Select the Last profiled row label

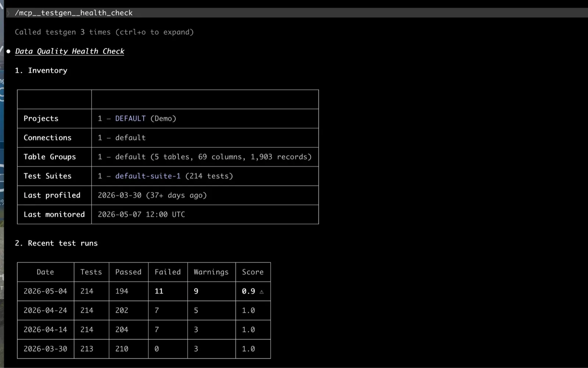tap(52, 195)
